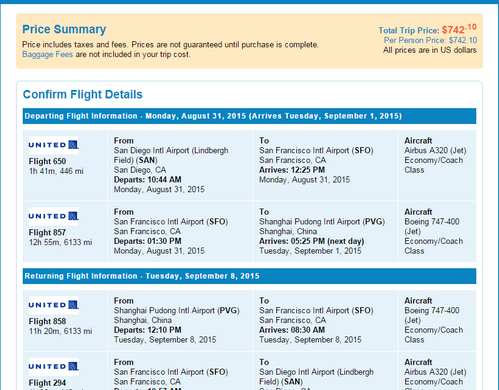Click Departs 12:10 PM on returning flight
This screenshot has height=390, width=499.
148,330
